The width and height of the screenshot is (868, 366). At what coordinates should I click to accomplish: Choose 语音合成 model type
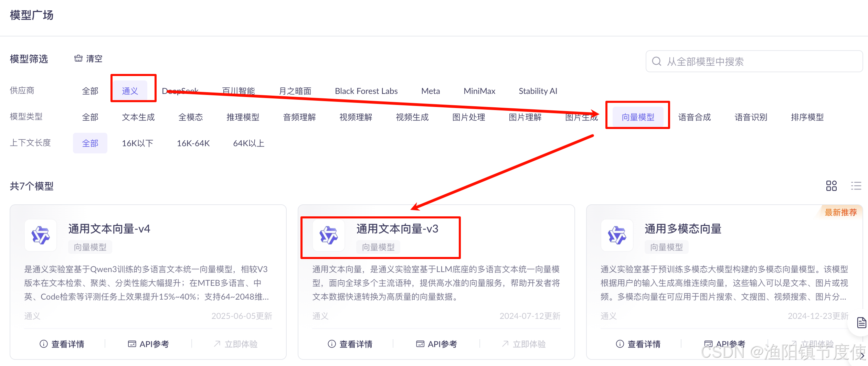pos(695,117)
